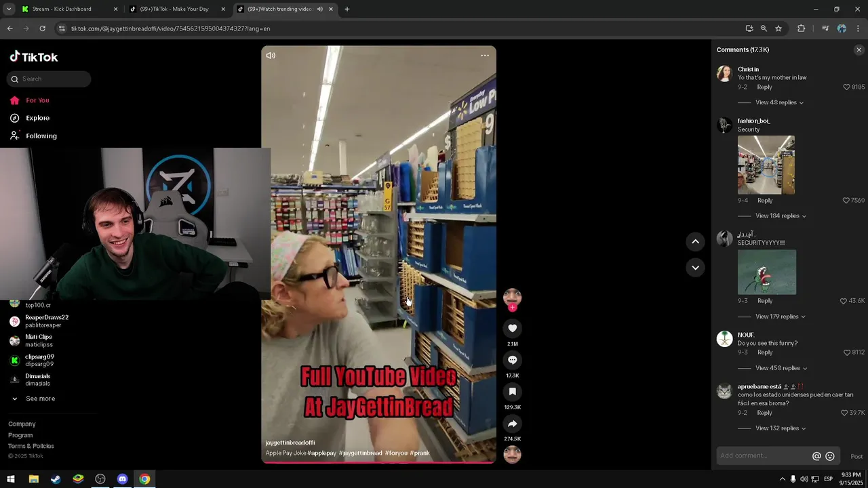Open the video's three-dot options menu
Image resolution: width=868 pixels, height=488 pixels.
tap(485, 56)
